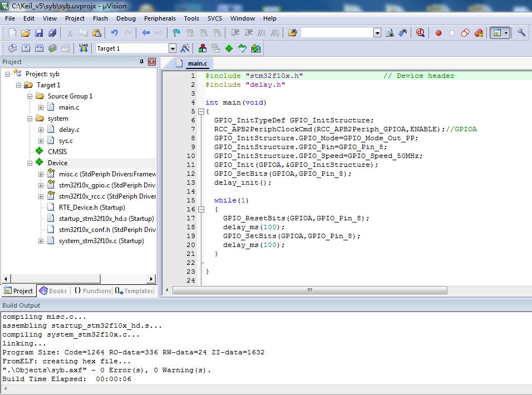The height and width of the screenshot is (395, 532).
Task: Open the Peripherals menu
Action: [x=160, y=18]
